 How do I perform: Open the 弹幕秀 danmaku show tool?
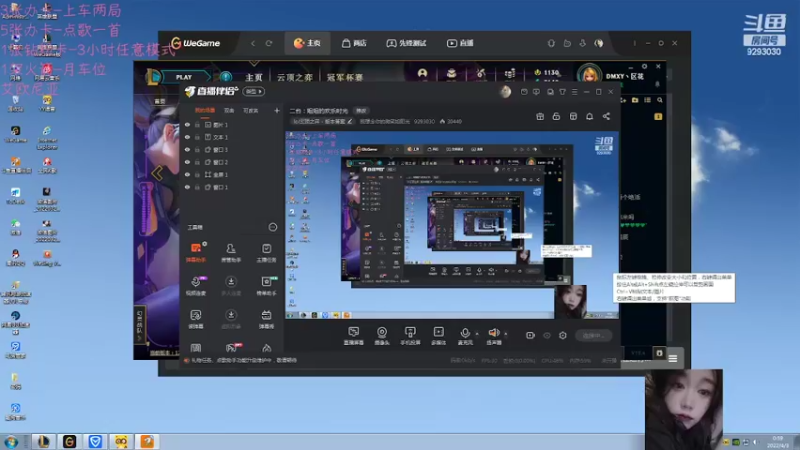pos(266,319)
